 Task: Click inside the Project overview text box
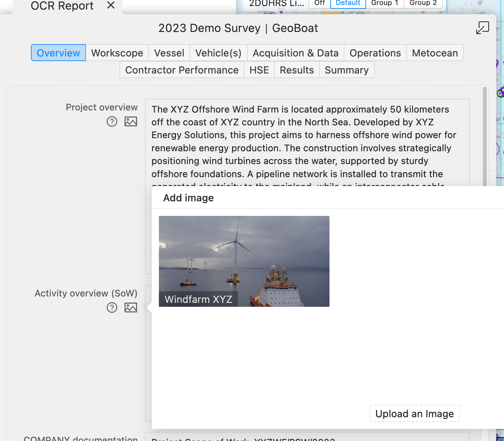pos(307,142)
